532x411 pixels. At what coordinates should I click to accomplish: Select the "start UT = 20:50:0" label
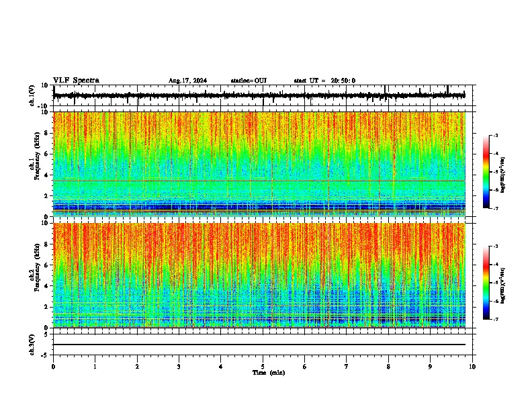pos(324,81)
